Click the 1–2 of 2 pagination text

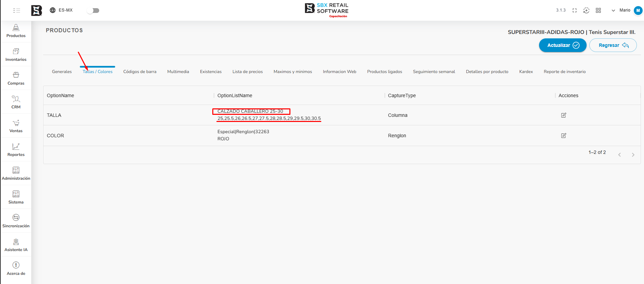coord(597,152)
